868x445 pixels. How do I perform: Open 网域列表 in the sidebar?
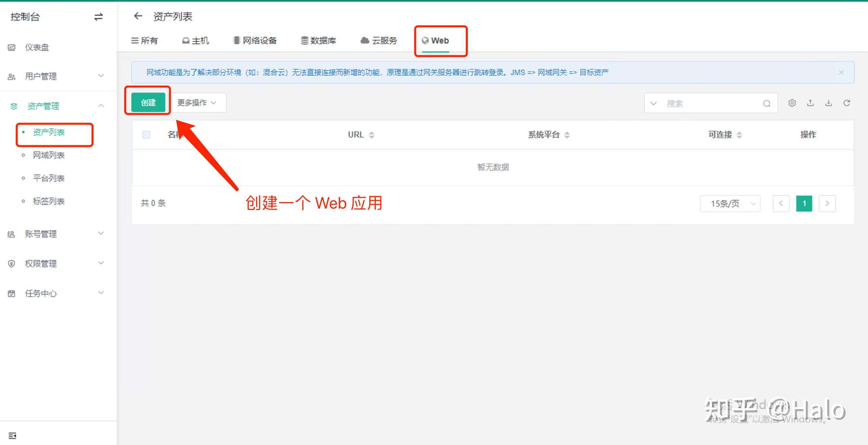(49, 155)
